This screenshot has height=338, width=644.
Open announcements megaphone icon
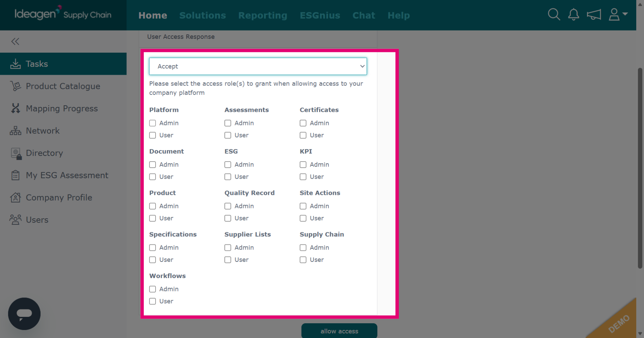594,14
